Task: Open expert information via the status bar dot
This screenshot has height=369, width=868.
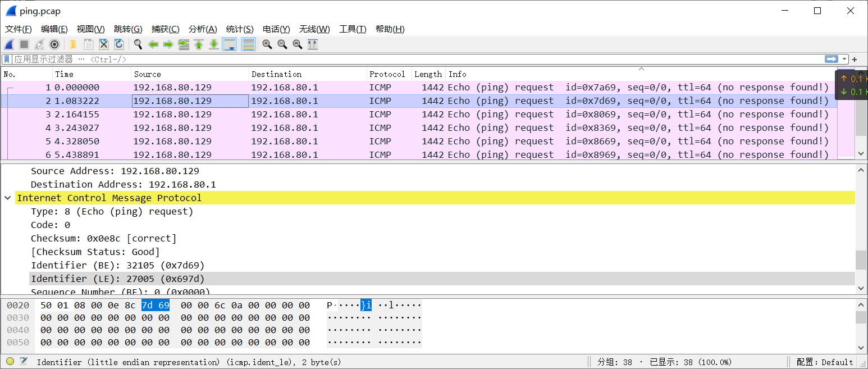Action: pyautogui.click(x=9, y=362)
